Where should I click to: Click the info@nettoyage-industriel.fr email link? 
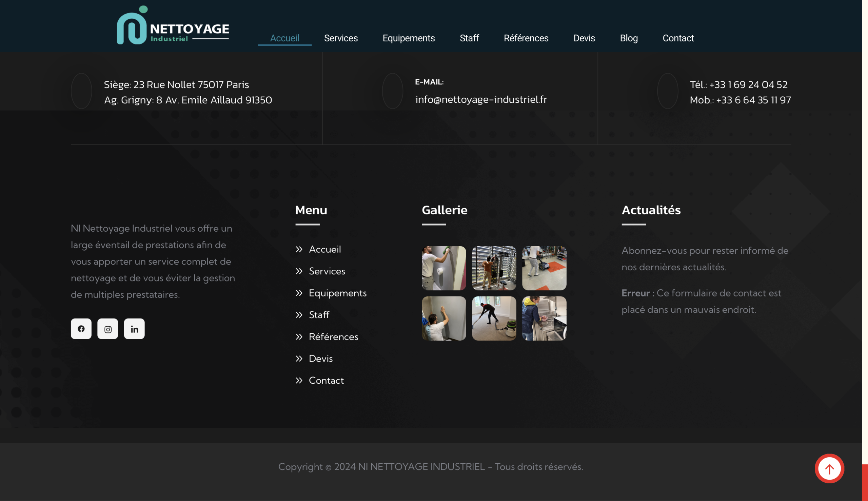pos(481,99)
